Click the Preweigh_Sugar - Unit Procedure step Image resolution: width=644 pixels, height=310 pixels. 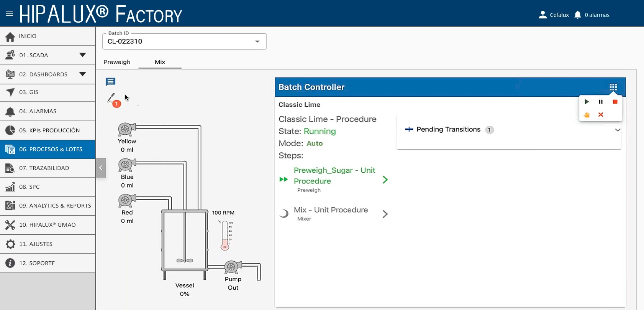(x=334, y=176)
